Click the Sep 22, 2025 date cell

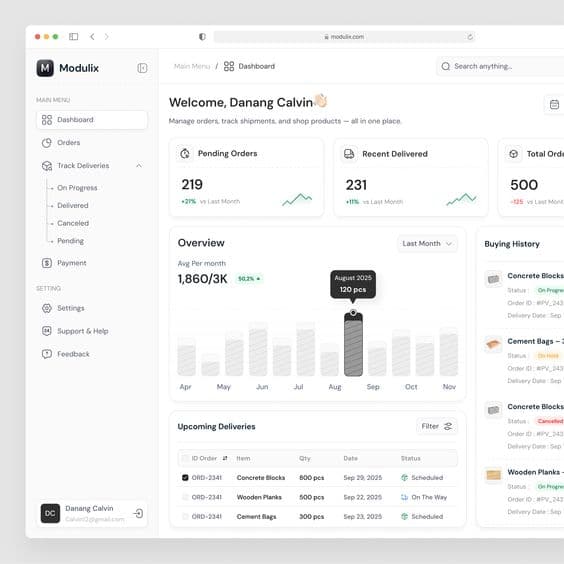(363, 497)
